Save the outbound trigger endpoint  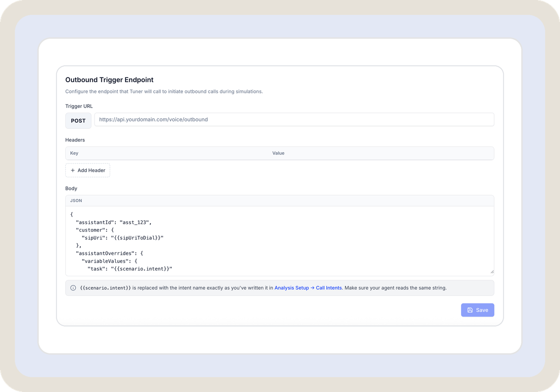pyautogui.click(x=477, y=310)
